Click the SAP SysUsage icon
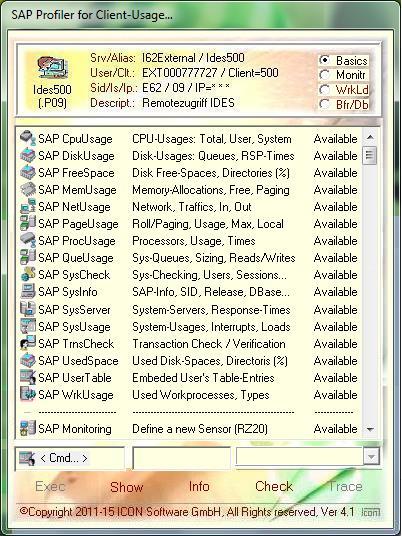 (28, 327)
